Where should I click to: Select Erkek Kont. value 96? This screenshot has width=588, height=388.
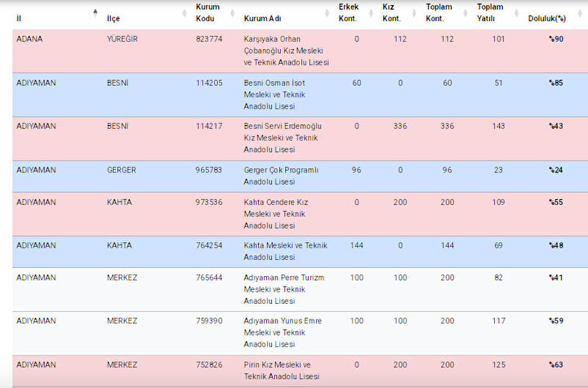point(356,170)
